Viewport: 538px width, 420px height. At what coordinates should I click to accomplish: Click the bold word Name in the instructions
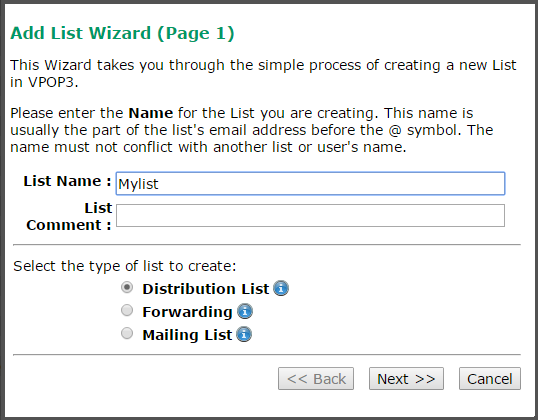151,113
